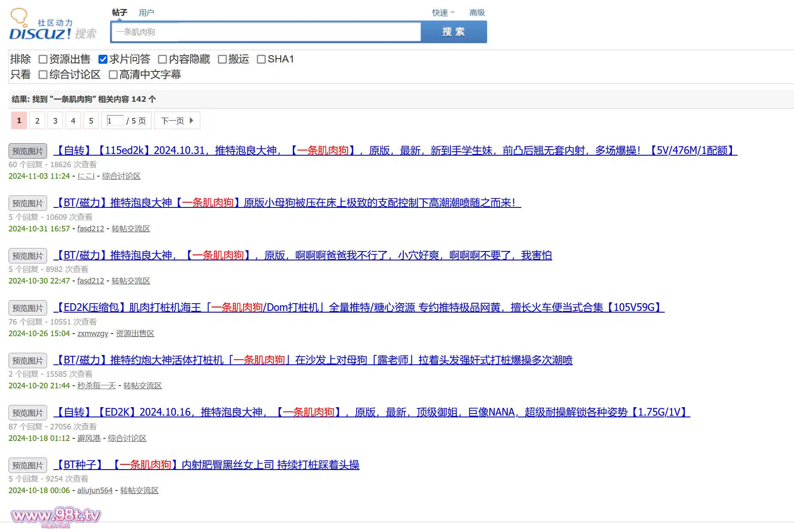
Task: Go to results page 5
Action: (x=91, y=121)
